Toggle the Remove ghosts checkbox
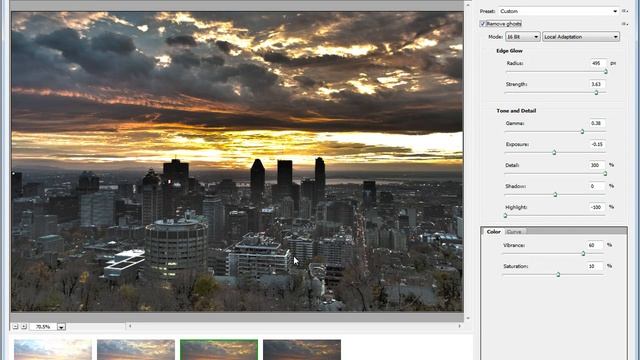This screenshot has height=360, width=640. 483,24
